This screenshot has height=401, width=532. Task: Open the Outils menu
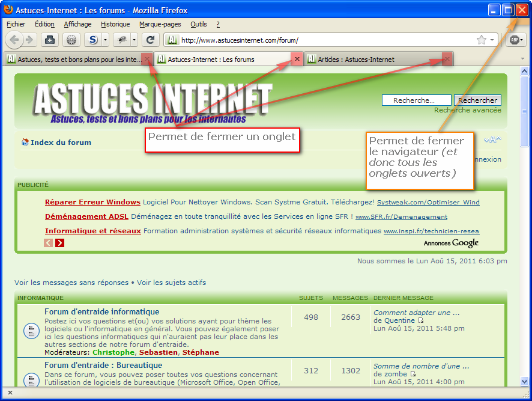click(199, 24)
